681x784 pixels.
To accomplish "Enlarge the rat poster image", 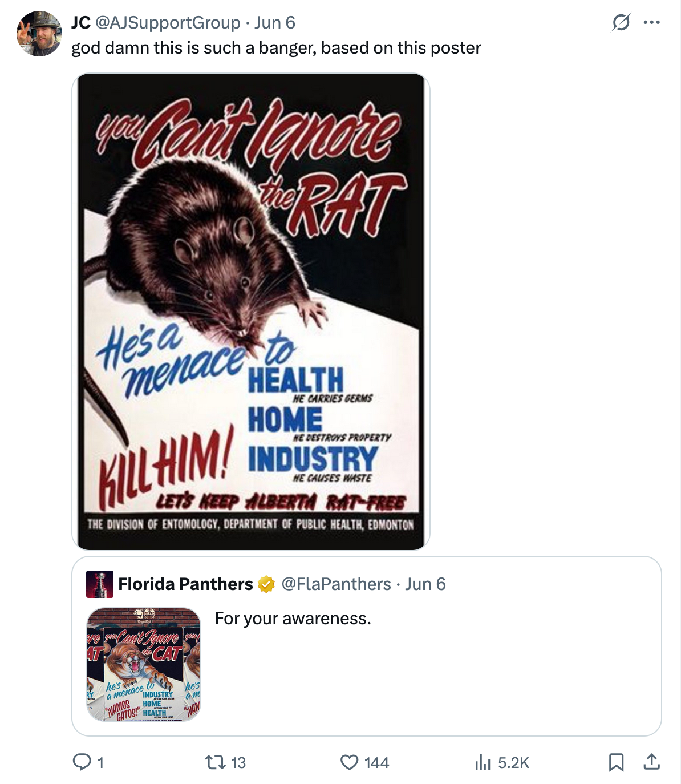I will coord(251,312).
